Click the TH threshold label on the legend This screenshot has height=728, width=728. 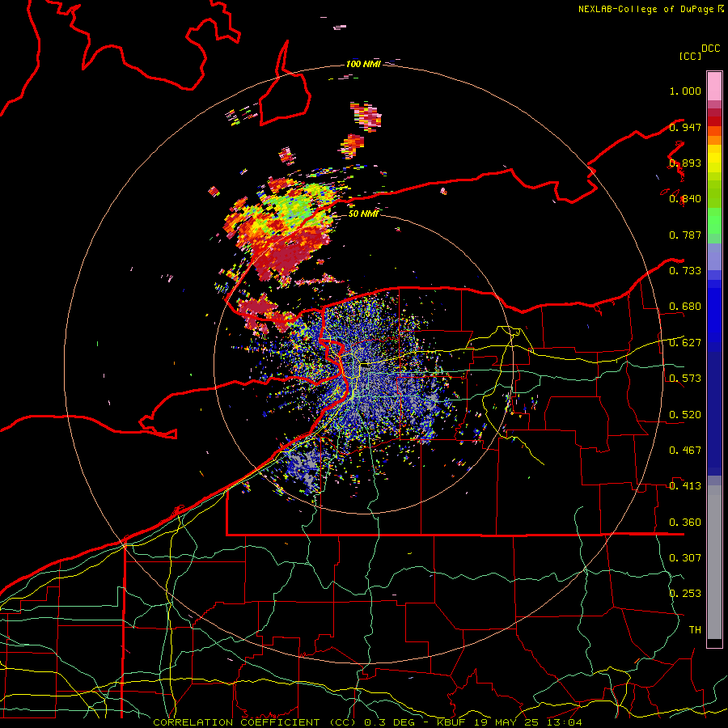695,630
